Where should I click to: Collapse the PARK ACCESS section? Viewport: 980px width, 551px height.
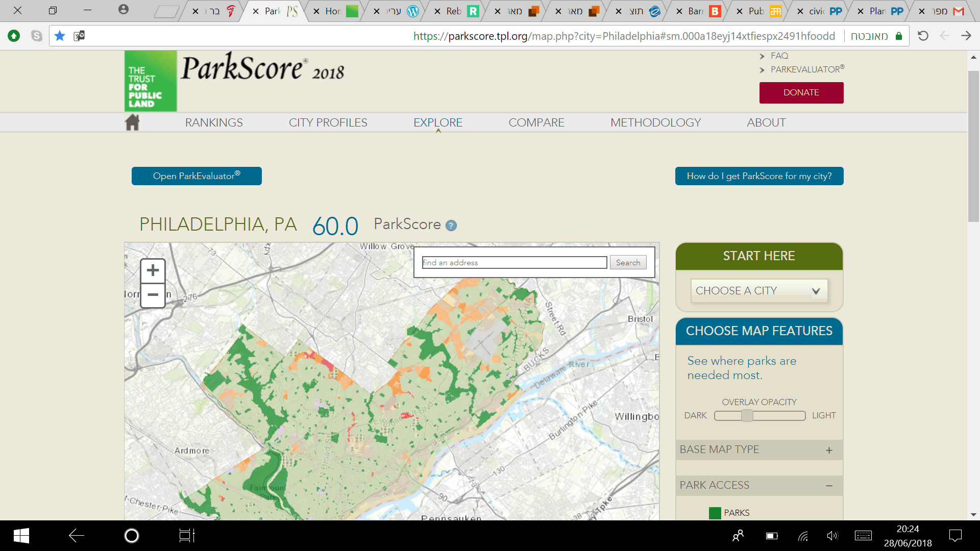759,486
